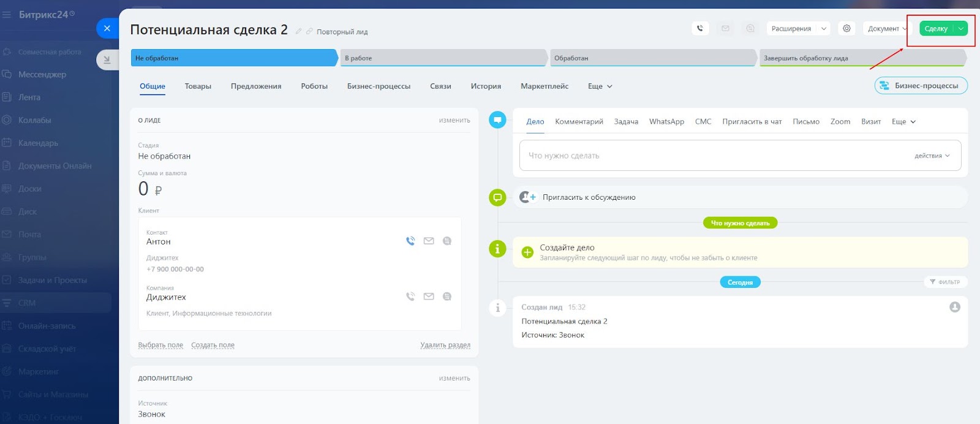Click the Что нужно сделать input field
The image size is (980, 424).
tap(704, 156)
